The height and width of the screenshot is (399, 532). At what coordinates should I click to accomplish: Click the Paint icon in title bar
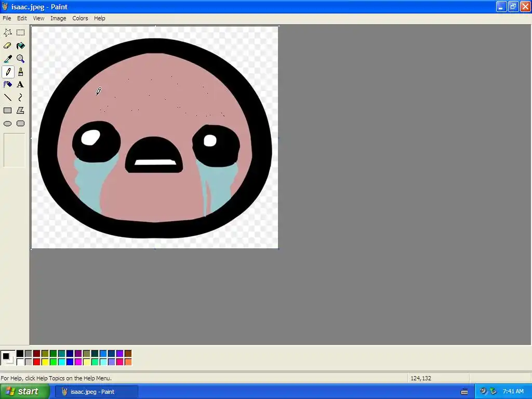[5, 7]
